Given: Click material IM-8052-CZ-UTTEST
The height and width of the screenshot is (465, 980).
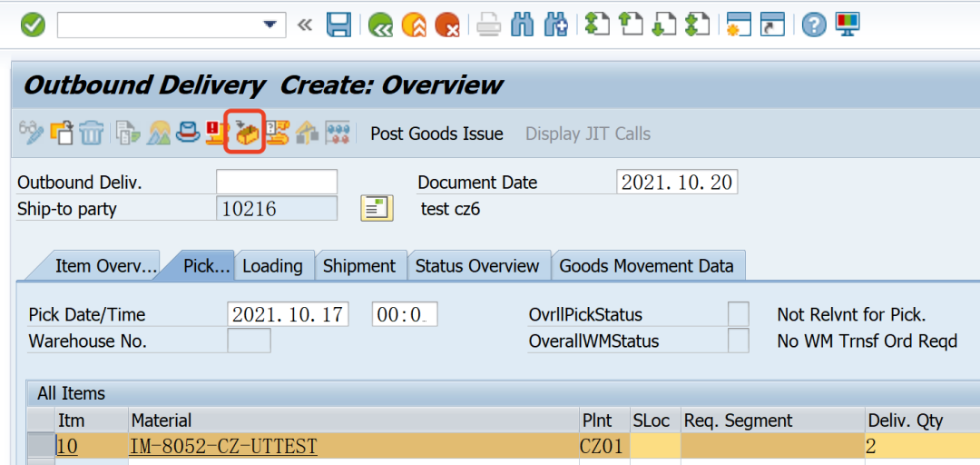Looking at the screenshot, I should pyautogui.click(x=223, y=446).
